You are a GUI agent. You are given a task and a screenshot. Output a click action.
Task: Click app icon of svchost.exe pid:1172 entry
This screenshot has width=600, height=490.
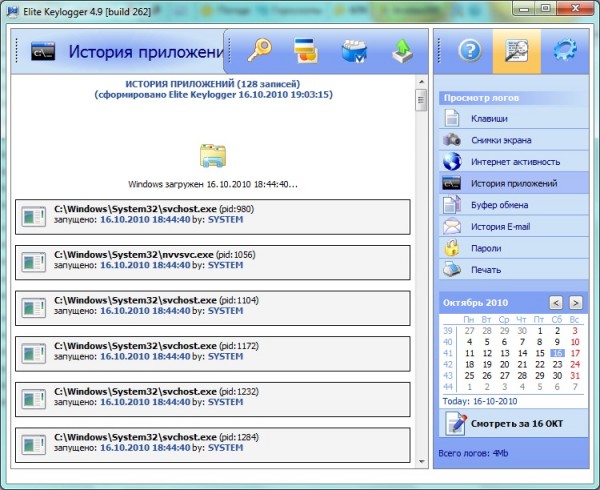[x=34, y=353]
